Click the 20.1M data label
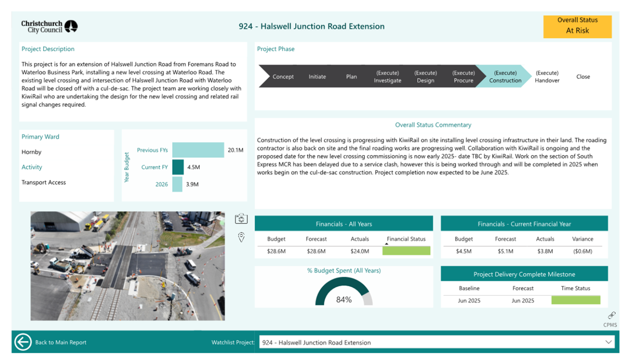This screenshot has width=630, height=364. pos(235,150)
